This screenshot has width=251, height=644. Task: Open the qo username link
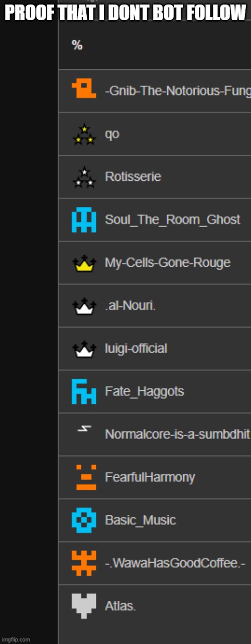point(112,135)
